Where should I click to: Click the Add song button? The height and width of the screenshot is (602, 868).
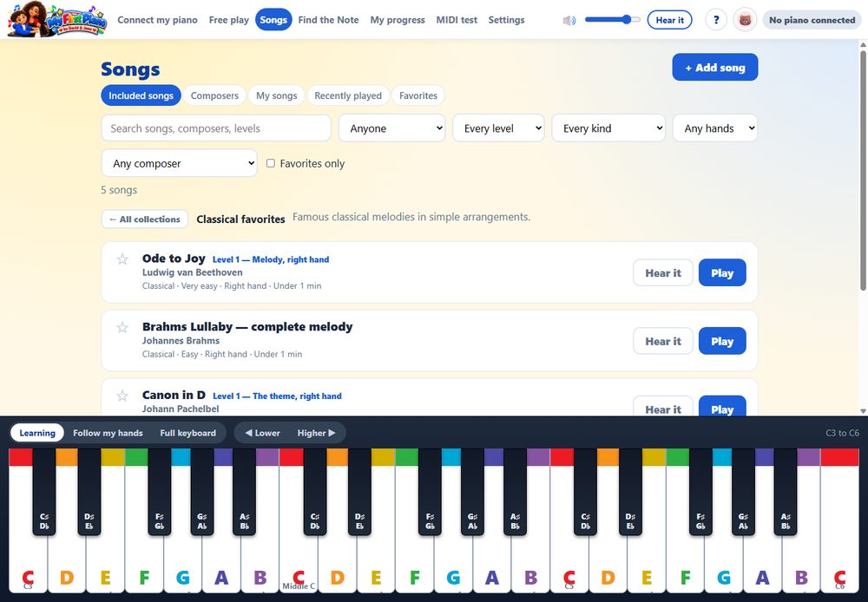tap(715, 68)
